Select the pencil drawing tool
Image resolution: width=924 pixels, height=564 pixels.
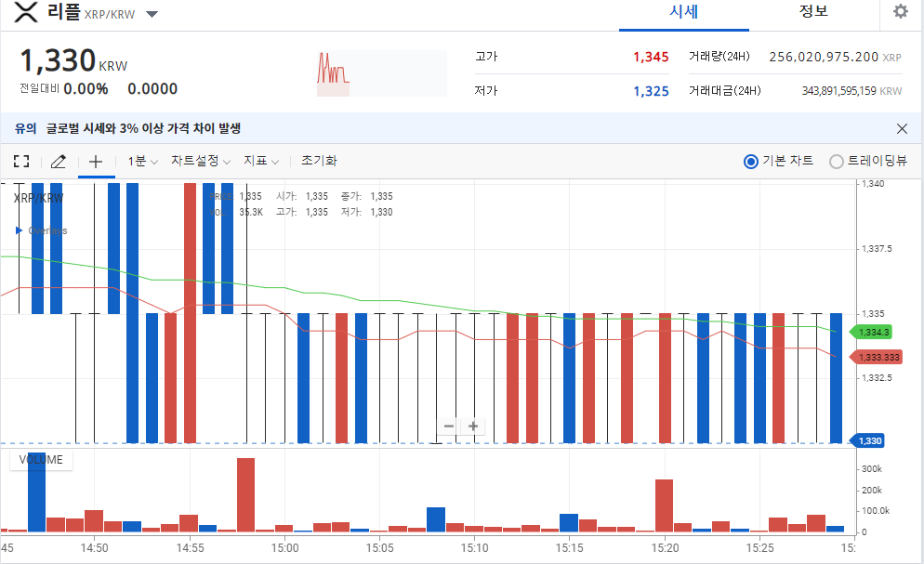click(x=59, y=162)
